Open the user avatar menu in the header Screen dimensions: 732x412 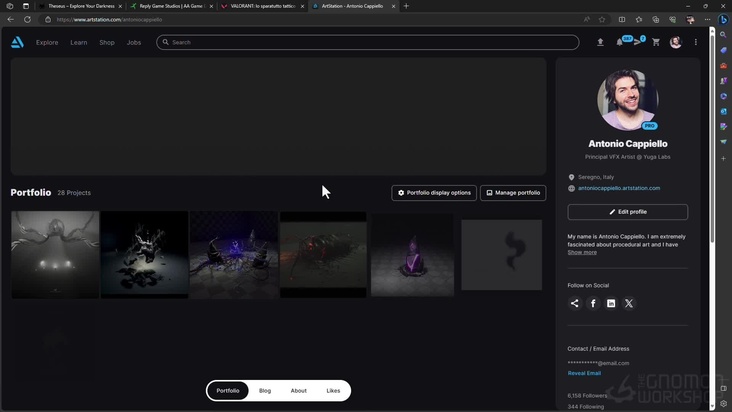click(x=676, y=42)
